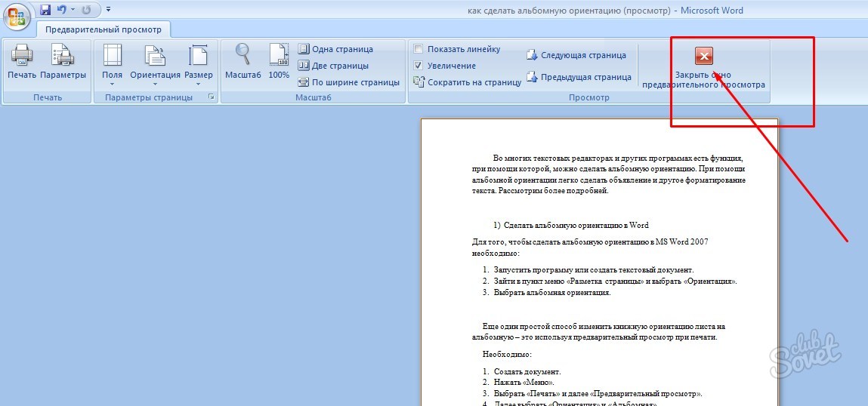This screenshot has width=868, height=406.
Task: Select Две страницы view
Action: 333,66
